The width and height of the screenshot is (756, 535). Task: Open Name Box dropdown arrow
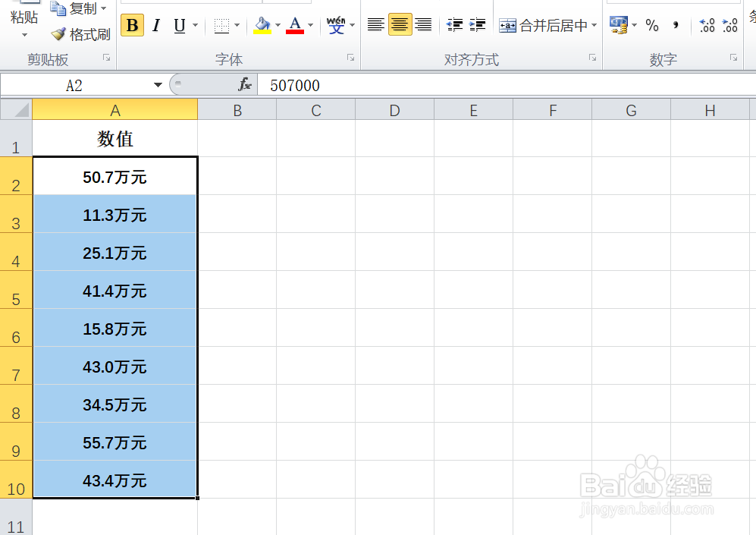click(158, 86)
